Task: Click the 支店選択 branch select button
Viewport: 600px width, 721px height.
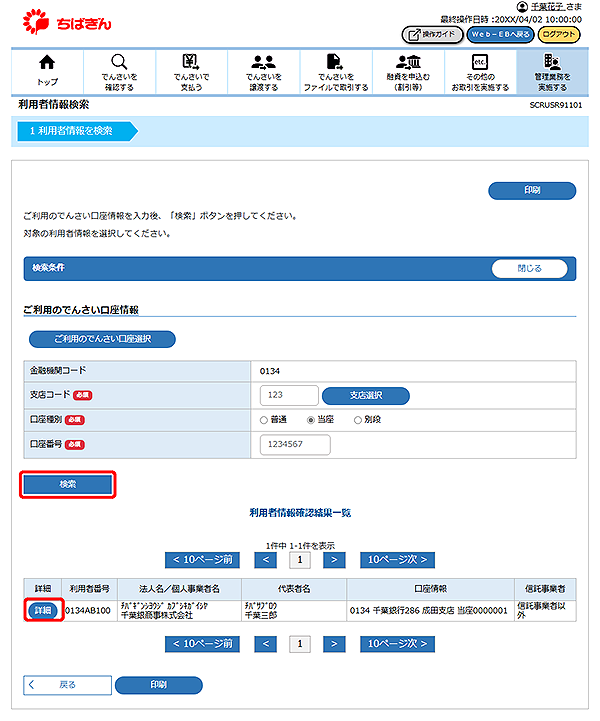Action: pyautogui.click(x=366, y=395)
